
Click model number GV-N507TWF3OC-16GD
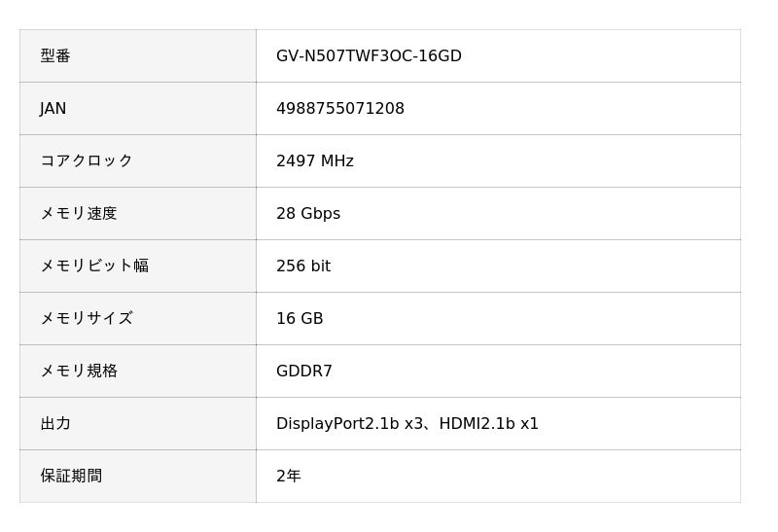click(369, 56)
